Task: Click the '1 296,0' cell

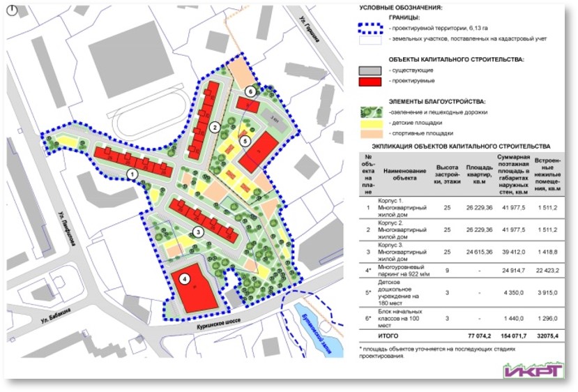Action: click(547, 319)
